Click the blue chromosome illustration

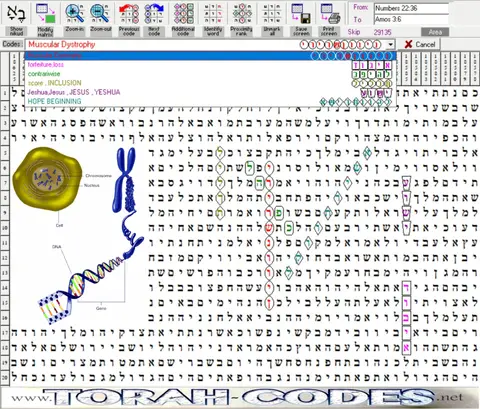pos(125,180)
